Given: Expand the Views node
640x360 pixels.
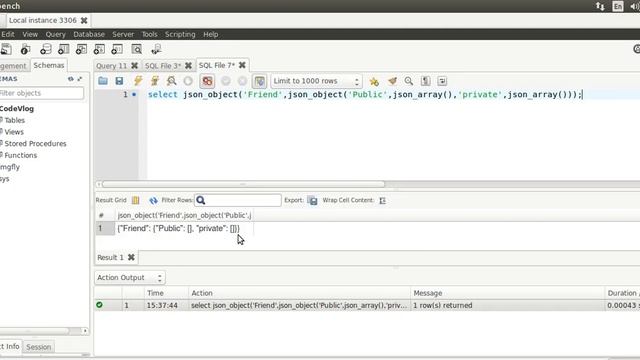Looking at the screenshot, I should (14, 132).
